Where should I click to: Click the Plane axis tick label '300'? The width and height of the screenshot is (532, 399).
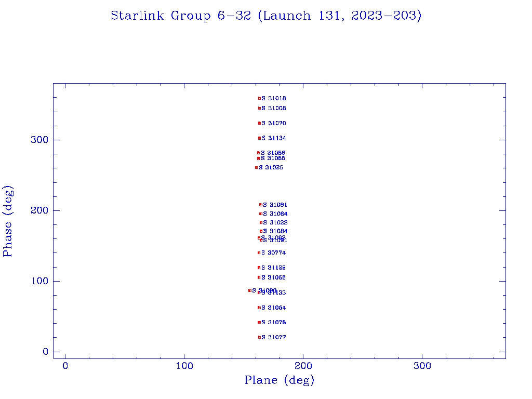(422, 366)
